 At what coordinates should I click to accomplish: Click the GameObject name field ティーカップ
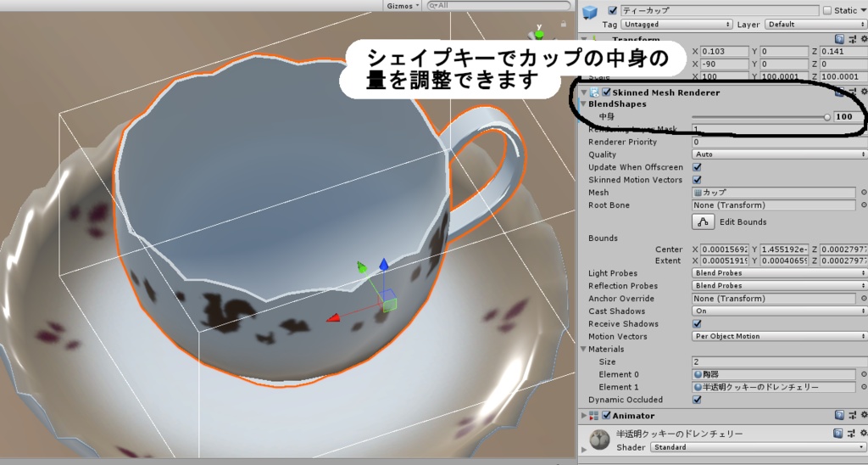pos(719,10)
